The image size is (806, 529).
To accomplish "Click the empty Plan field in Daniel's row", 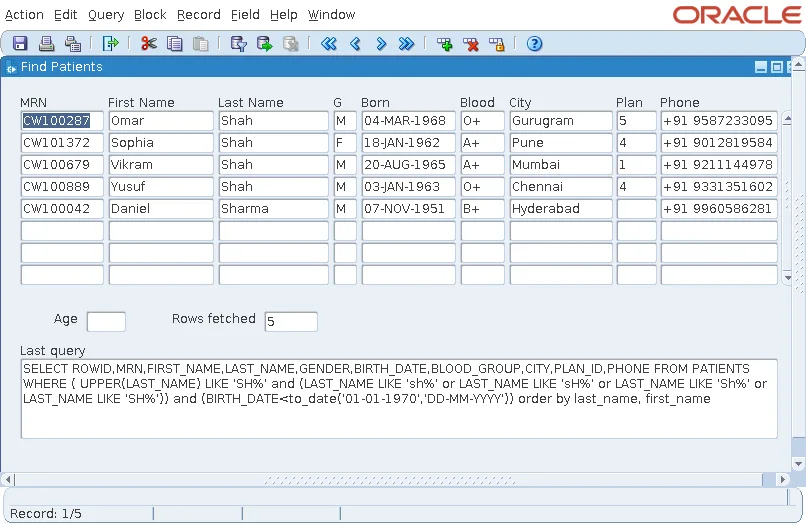I will click(x=637, y=209).
